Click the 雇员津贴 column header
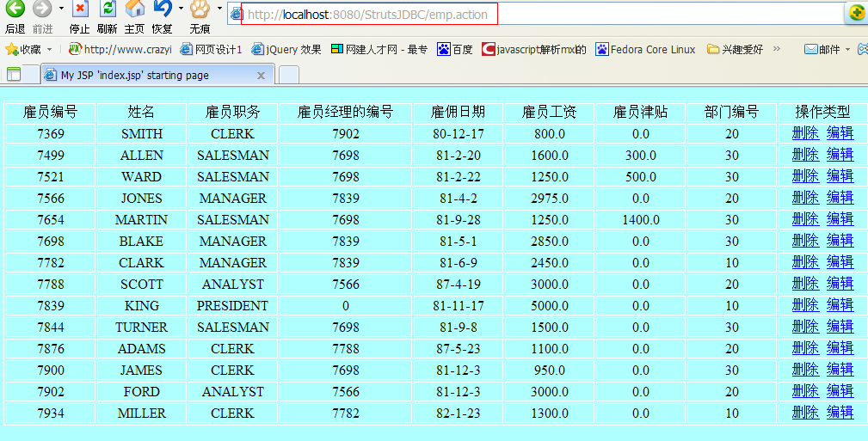The height and width of the screenshot is (441, 868). click(x=641, y=113)
